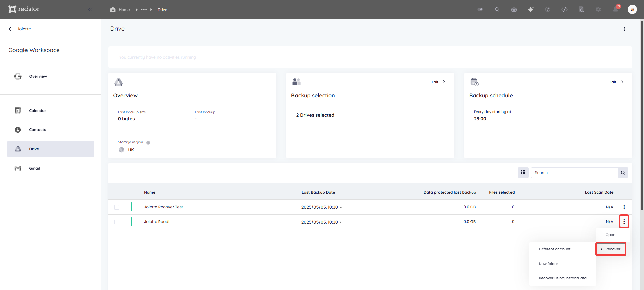
Task: Check the Jolette Recover Test row checkbox
Action: [117, 207]
